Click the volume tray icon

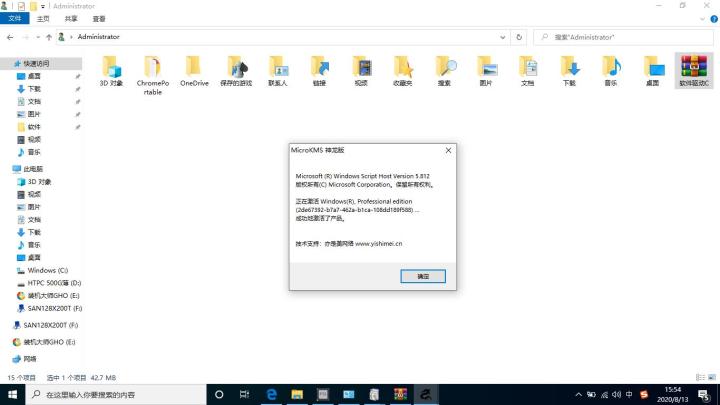pos(616,394)
